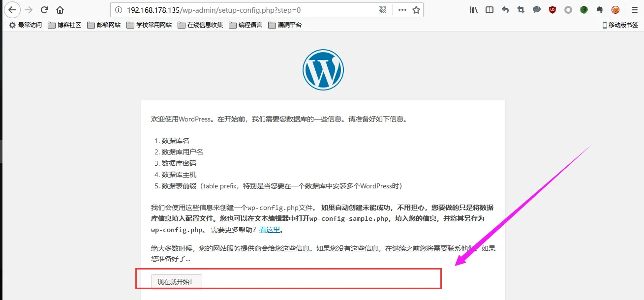This screenshot has width=644, height=300.
Task: Click the 现在就开始! button
Action: coord(176,282)
